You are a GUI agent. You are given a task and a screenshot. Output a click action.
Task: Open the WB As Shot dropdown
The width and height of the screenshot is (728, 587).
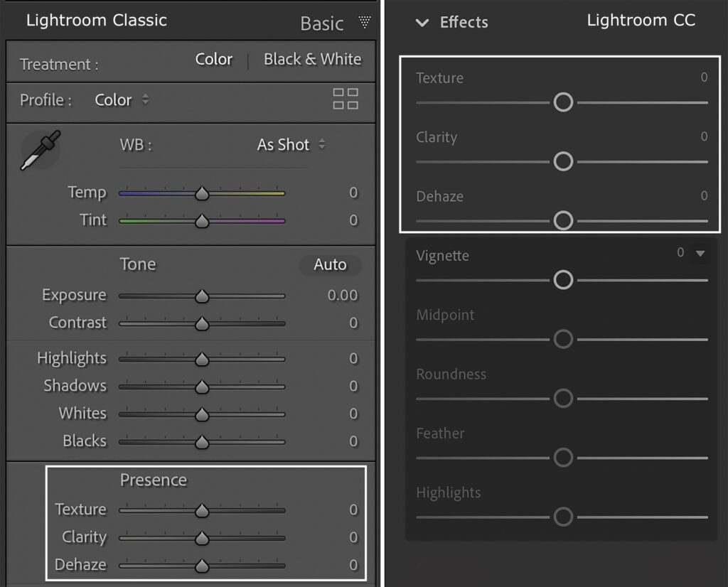coord(291,145)
